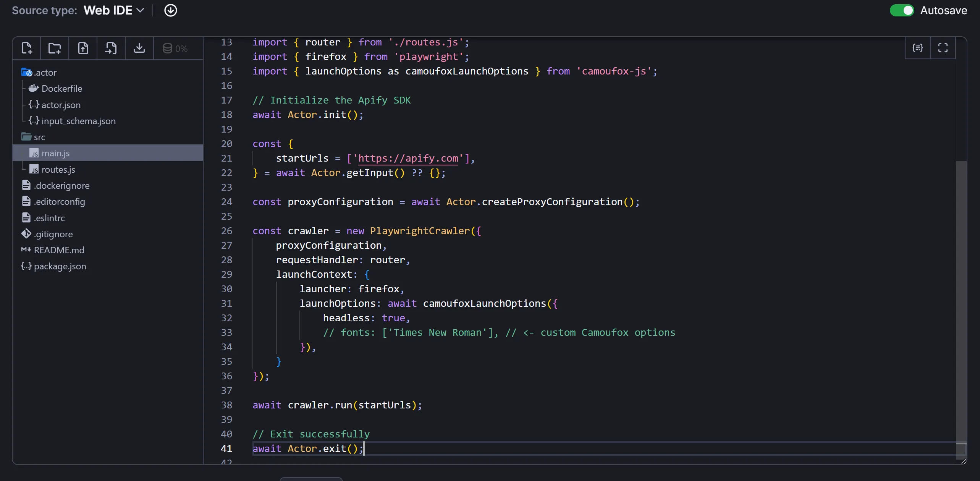
Task: Click the upload file icon
Action: point(83,48)
